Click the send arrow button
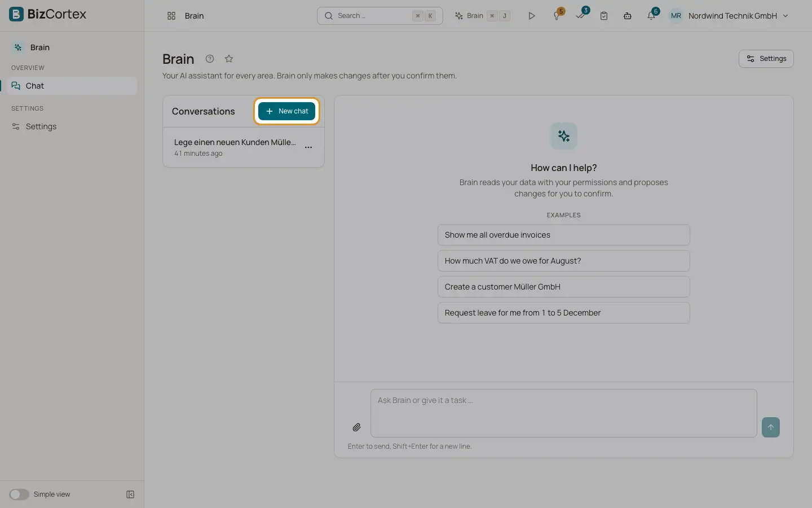 point(771,427)
